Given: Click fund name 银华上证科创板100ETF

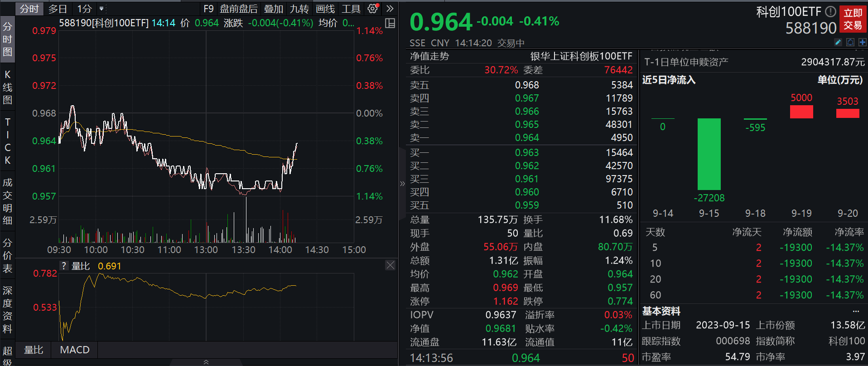Looking at the screenshot, I should (x=581, y=56).
